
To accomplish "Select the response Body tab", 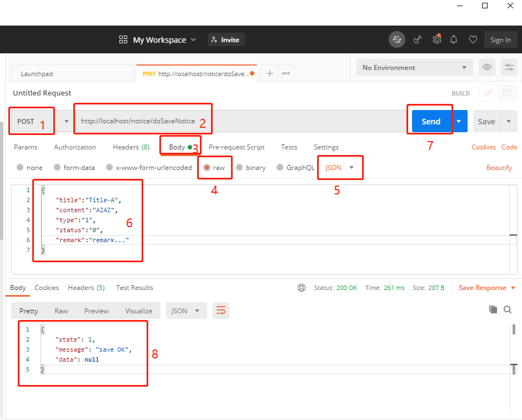I will point(18,287).
